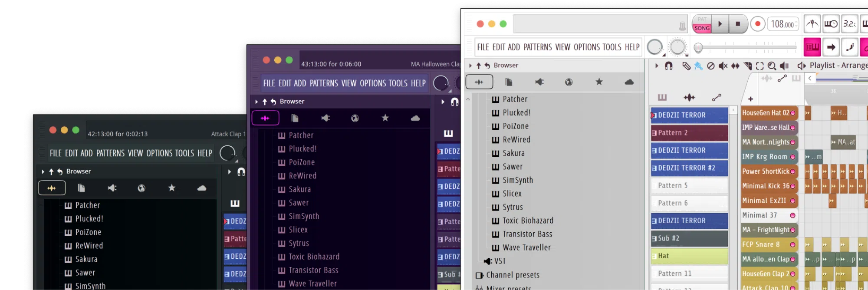Open playlist menu arrow left of magnet, light window
The width and height of the screenshot is (868, 290).
(x=657, y=66)
